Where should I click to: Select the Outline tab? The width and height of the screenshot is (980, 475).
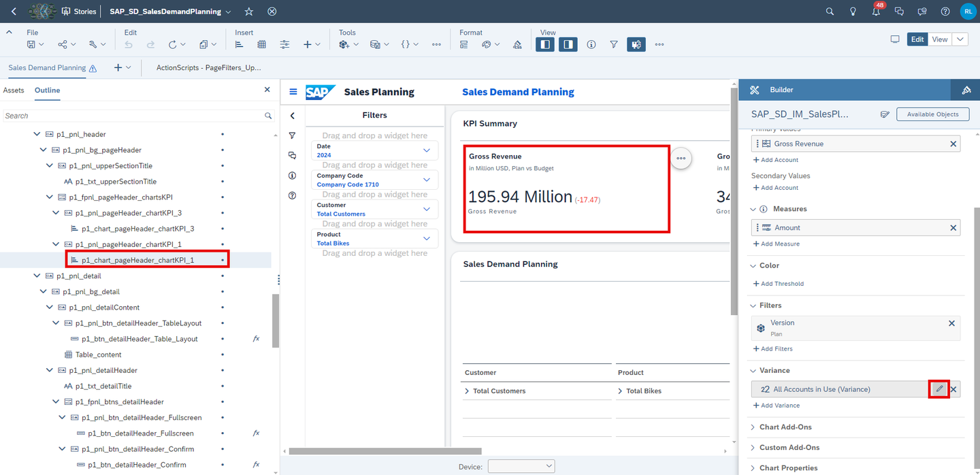(x=48, y=91)
